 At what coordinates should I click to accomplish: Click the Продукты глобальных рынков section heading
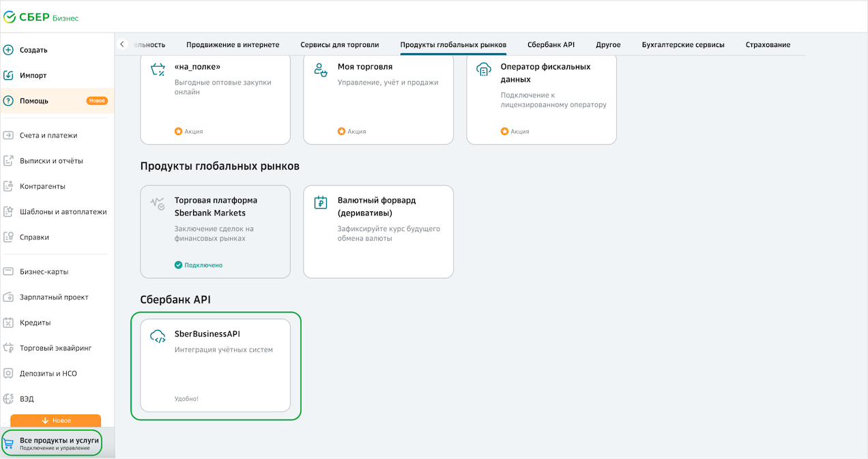(x=220, y=166)
